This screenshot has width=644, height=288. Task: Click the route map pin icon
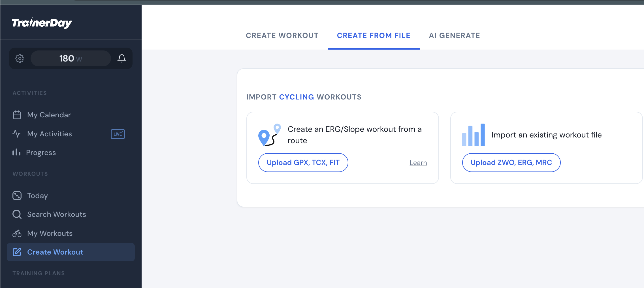click(x=269, y=135)
